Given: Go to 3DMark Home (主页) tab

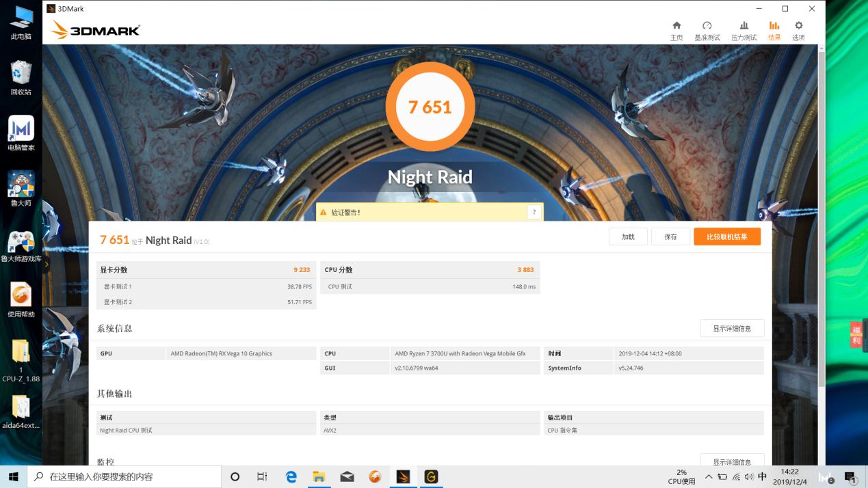Looking at the screenshot, I should (676, 31).
